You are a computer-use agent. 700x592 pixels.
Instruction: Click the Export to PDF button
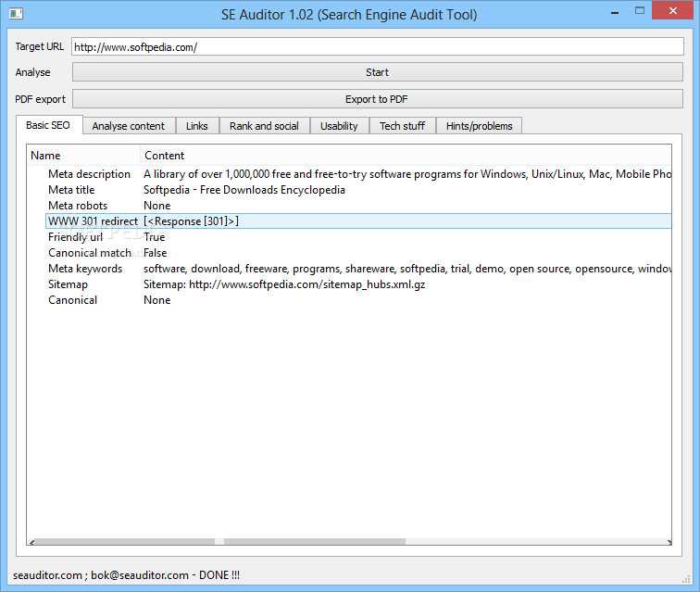coord(377,99)
